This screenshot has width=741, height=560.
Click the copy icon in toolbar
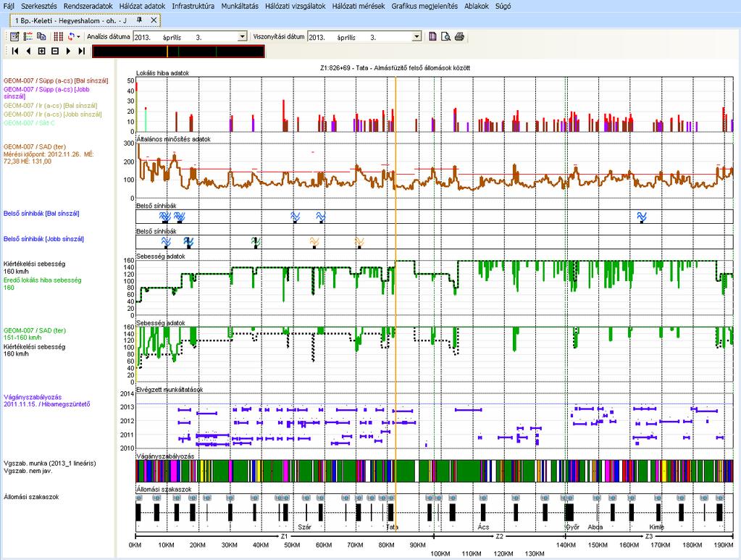point(41,36)
